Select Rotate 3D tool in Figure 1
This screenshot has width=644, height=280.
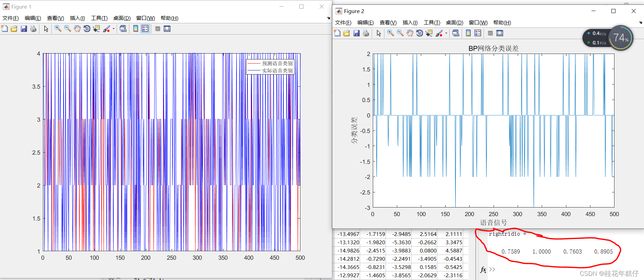click(87, 29)
